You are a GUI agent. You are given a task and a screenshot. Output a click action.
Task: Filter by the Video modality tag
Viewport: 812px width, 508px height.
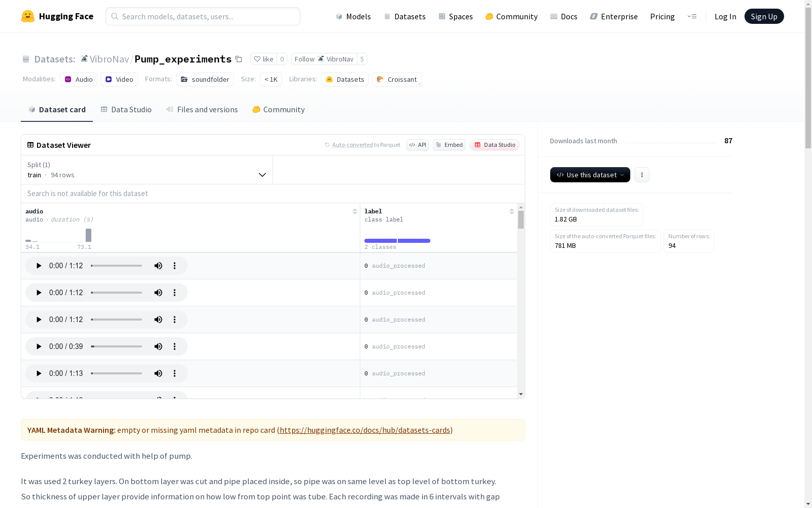tap(119, 79)
